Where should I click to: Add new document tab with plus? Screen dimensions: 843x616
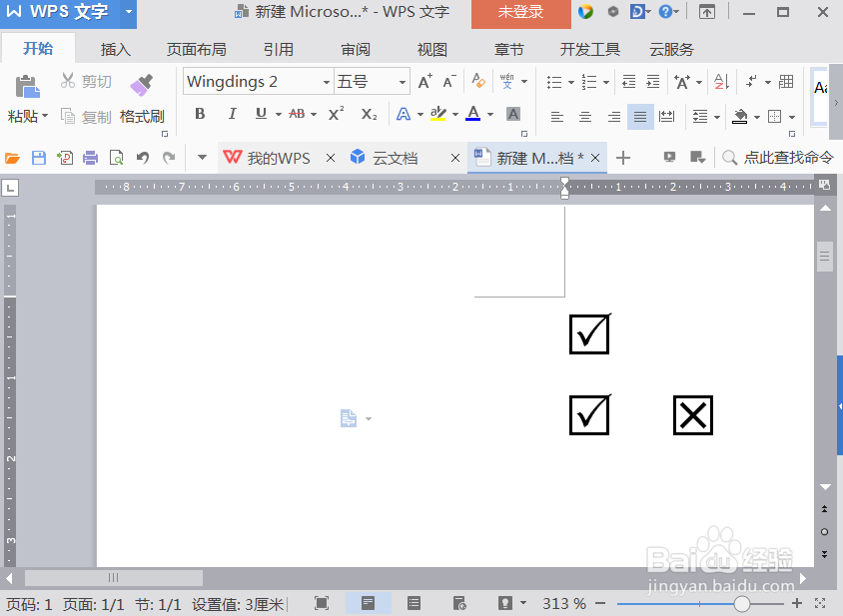623,158
